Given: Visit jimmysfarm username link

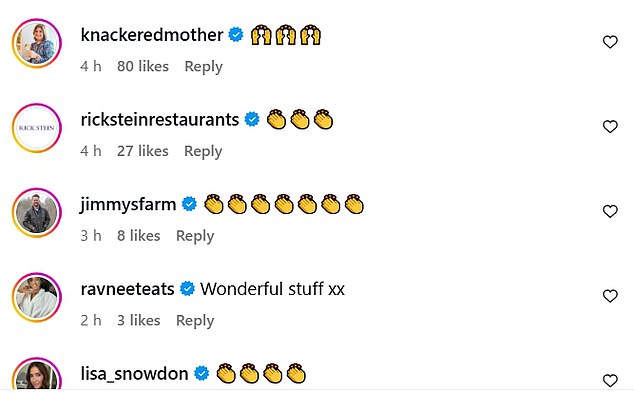Looking at the screenshot, I should coord(128,205).
